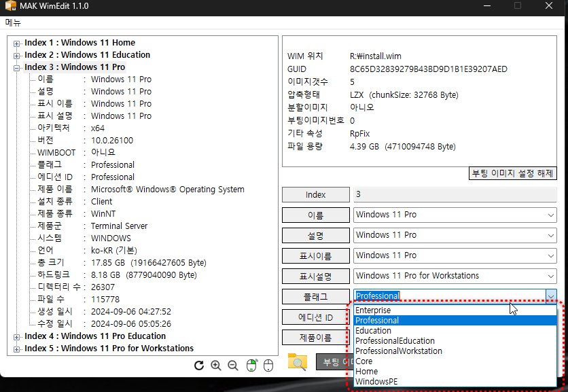Choose WindowsPE from the flag list
Viewport: 568px width, 392px height.
click(x=455, y=381)
